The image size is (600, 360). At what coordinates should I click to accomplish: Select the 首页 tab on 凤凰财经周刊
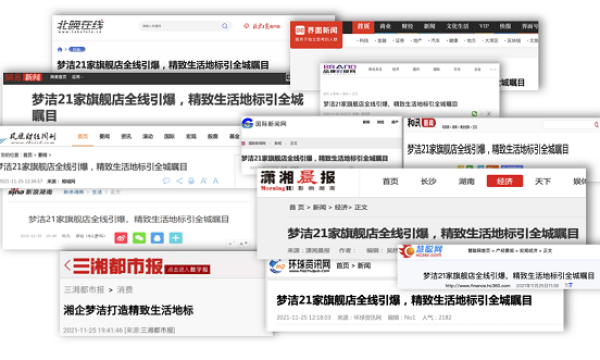click(83, 136)
